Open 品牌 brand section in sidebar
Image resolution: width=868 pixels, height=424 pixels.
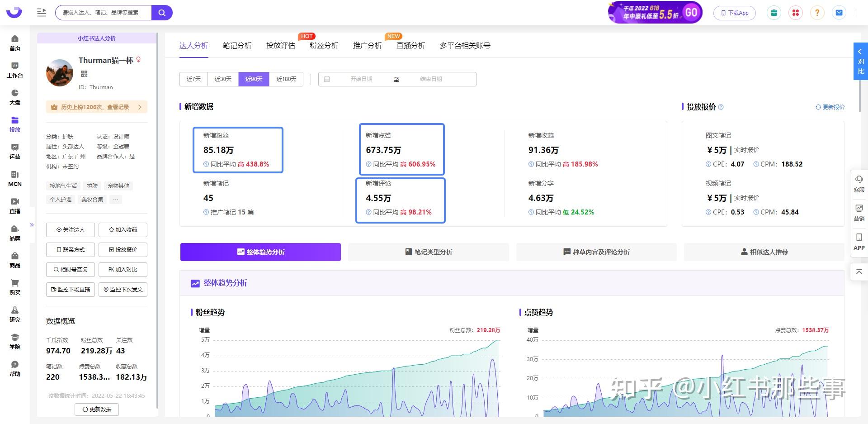(15, 233)
